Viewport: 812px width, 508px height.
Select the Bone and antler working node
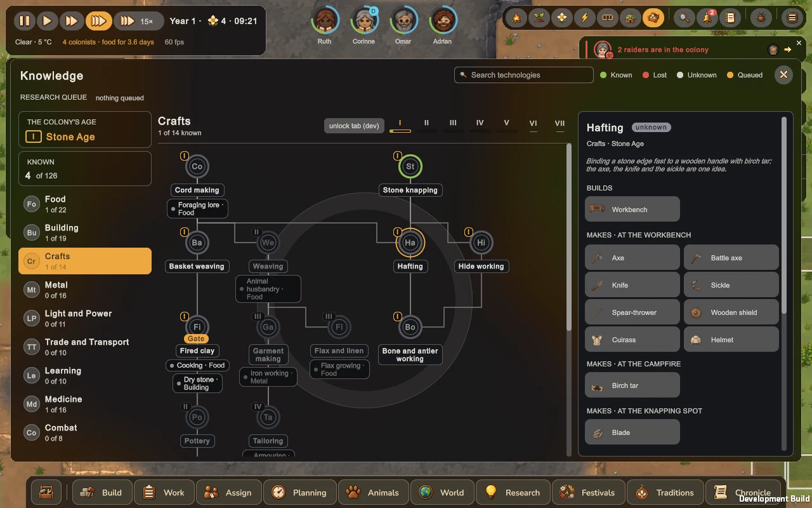(x=410, y=327)
